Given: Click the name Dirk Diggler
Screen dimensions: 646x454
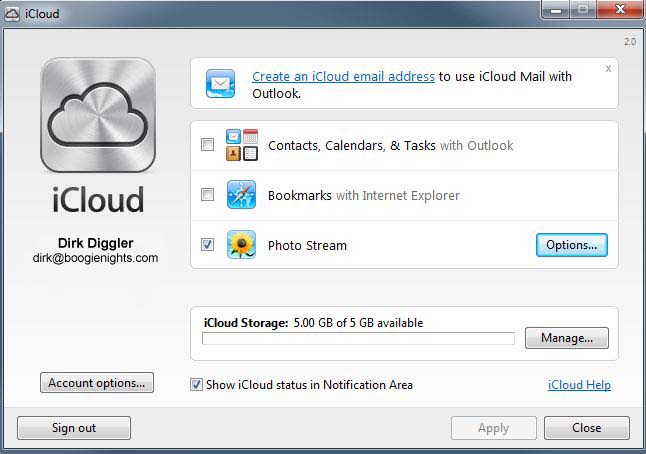Looking at the screenshot, I should 96,243.
